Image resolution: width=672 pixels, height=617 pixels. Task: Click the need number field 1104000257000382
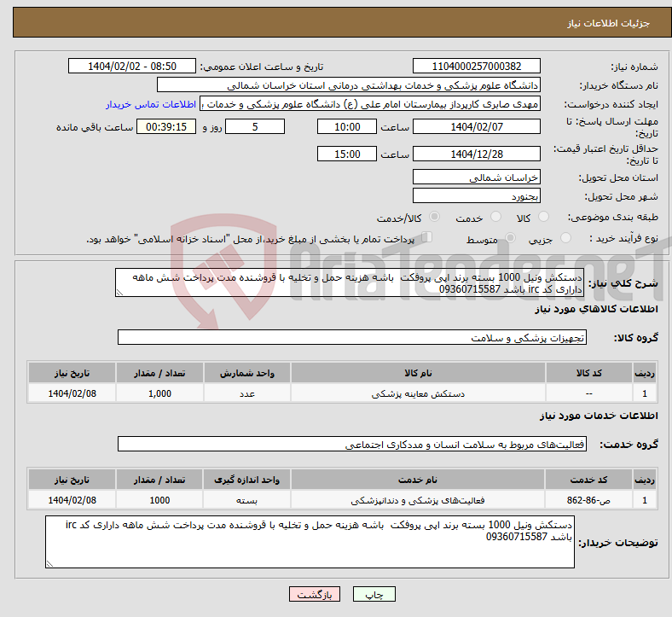click(x=476, y=66)
